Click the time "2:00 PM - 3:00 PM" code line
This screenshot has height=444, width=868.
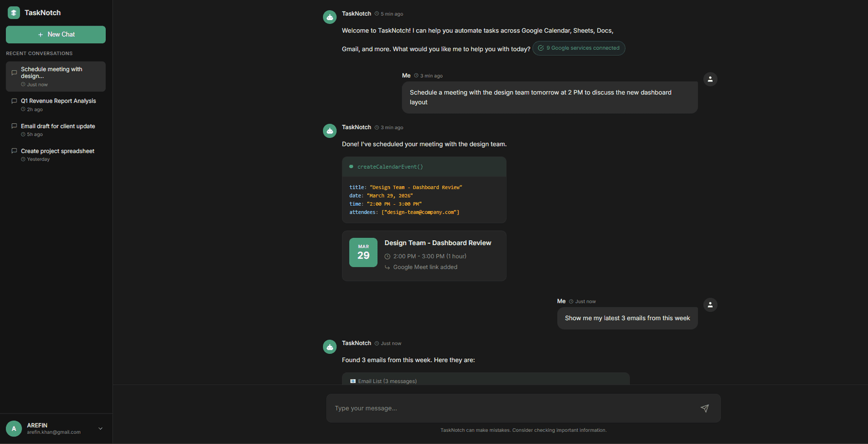tap(385, 204)
